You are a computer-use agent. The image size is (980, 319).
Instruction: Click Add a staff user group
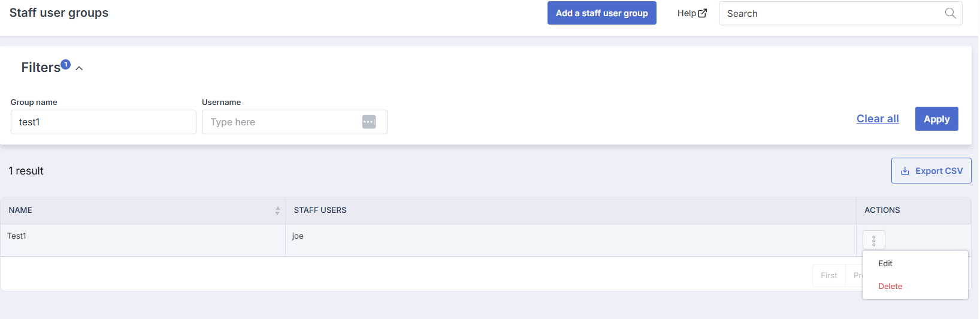tap(602, 13)
